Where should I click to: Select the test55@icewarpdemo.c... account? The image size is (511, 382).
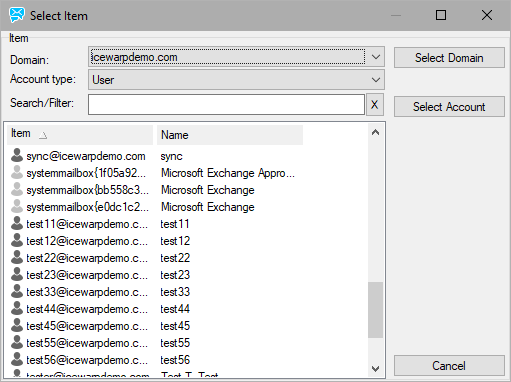point(87,343)
